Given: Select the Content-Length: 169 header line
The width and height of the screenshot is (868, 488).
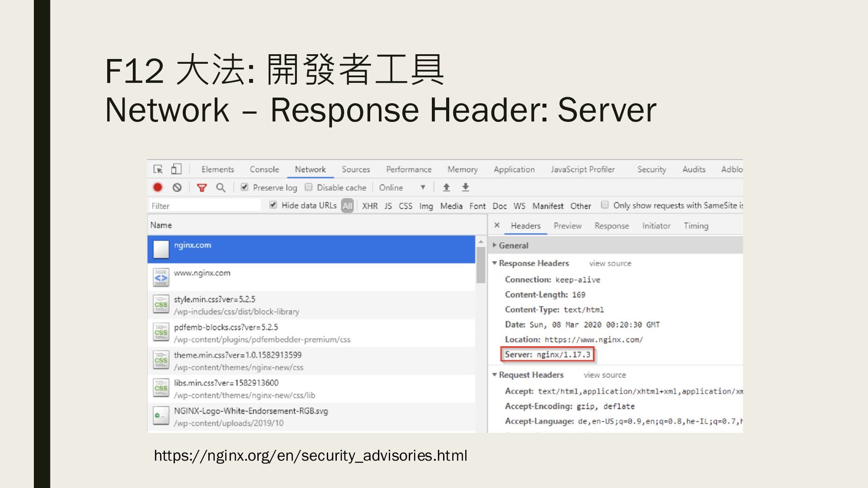Looking at the screenshot, I should point(545,295).
